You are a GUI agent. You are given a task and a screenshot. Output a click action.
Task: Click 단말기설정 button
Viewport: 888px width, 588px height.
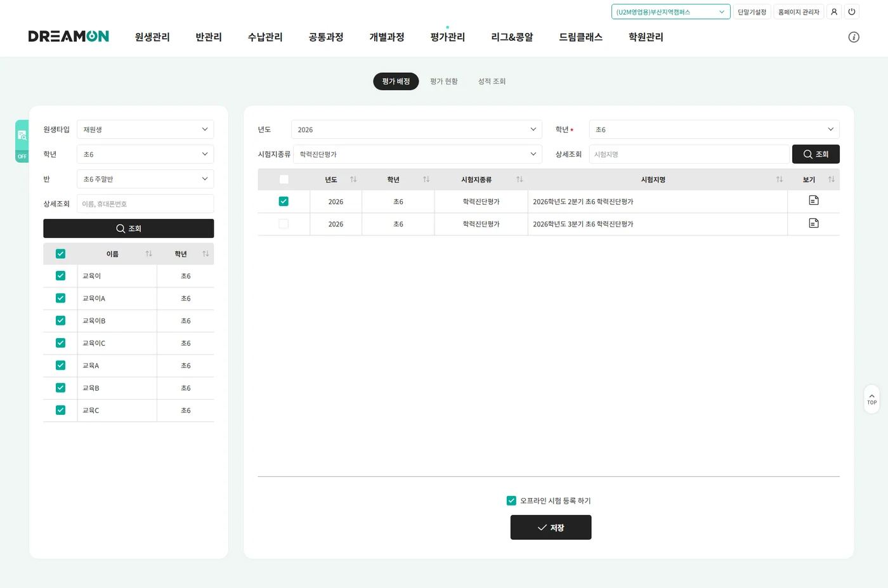[752, 11]
